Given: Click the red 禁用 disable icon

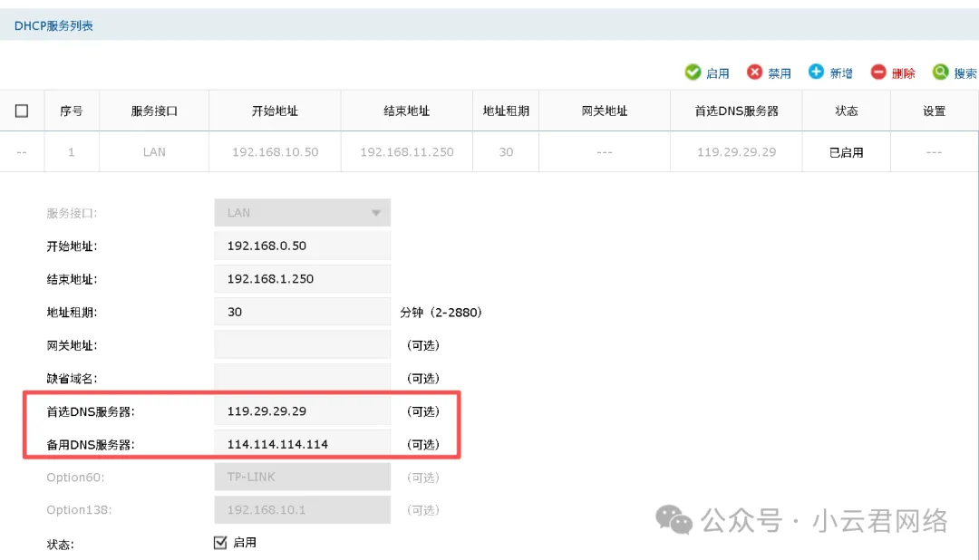Looking at the screenshot, I should (x=754, y=72).
